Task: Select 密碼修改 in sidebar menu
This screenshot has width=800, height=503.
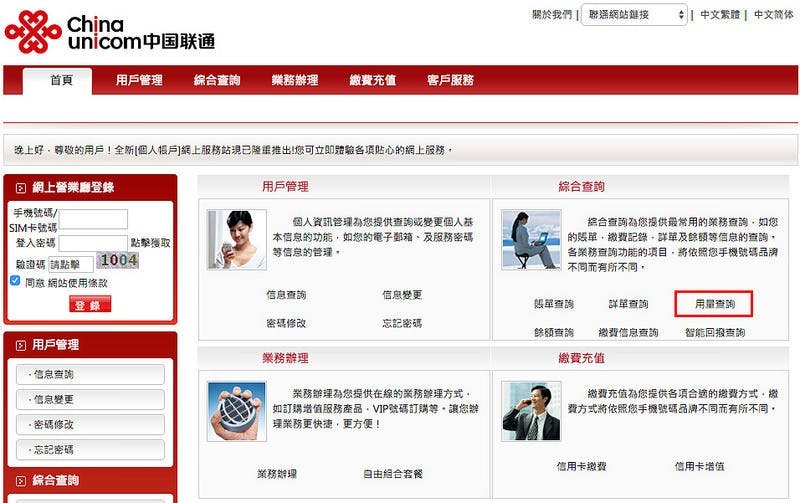Action: (90, 424)
